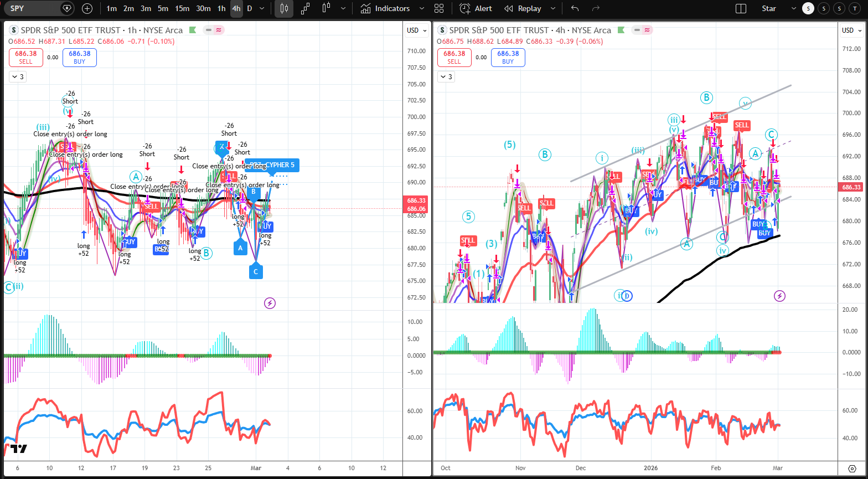Click the 2026 label on 4h time axis
868x479 pixels.
tap(650, 467)
